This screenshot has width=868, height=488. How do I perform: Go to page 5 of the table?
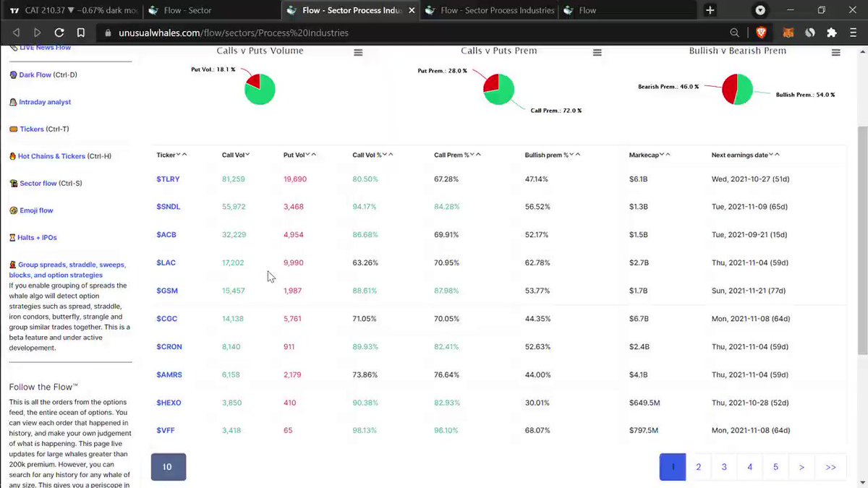point(775,467)
